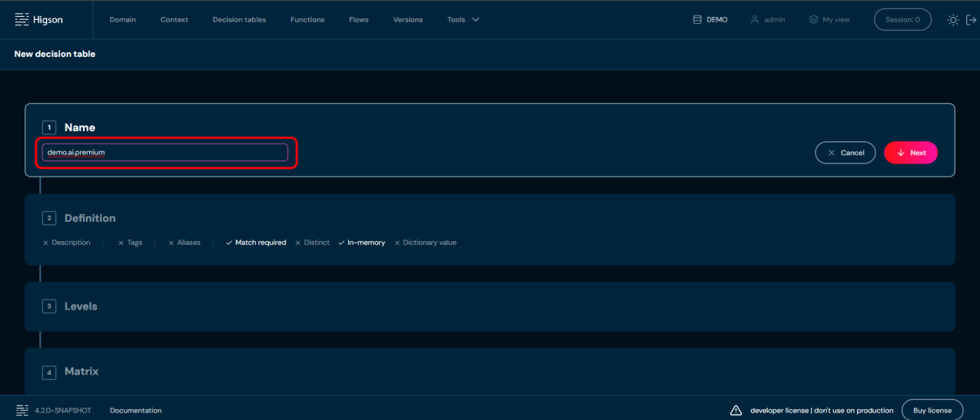Expand the Levels step section

point(81,306)
